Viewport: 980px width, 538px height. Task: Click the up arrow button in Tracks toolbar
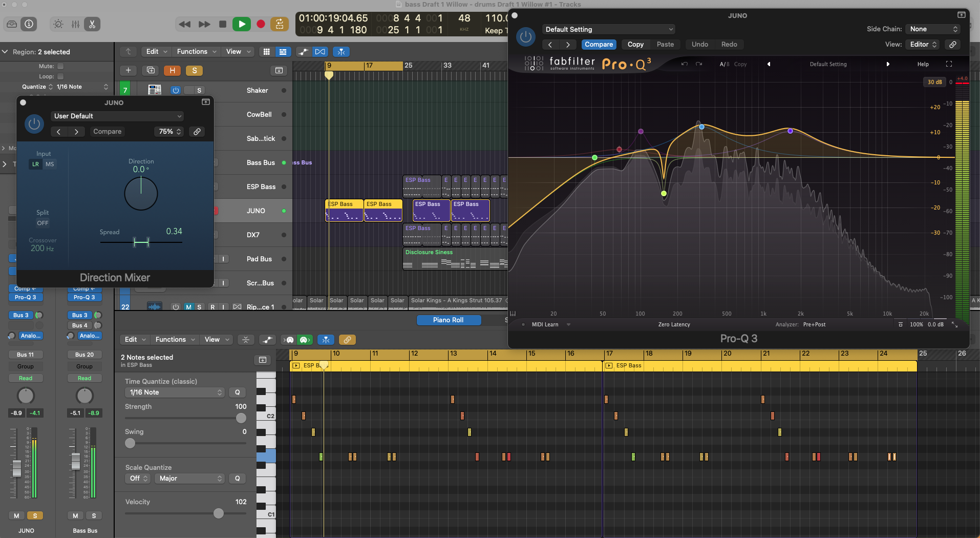click(x=129, y=52)
